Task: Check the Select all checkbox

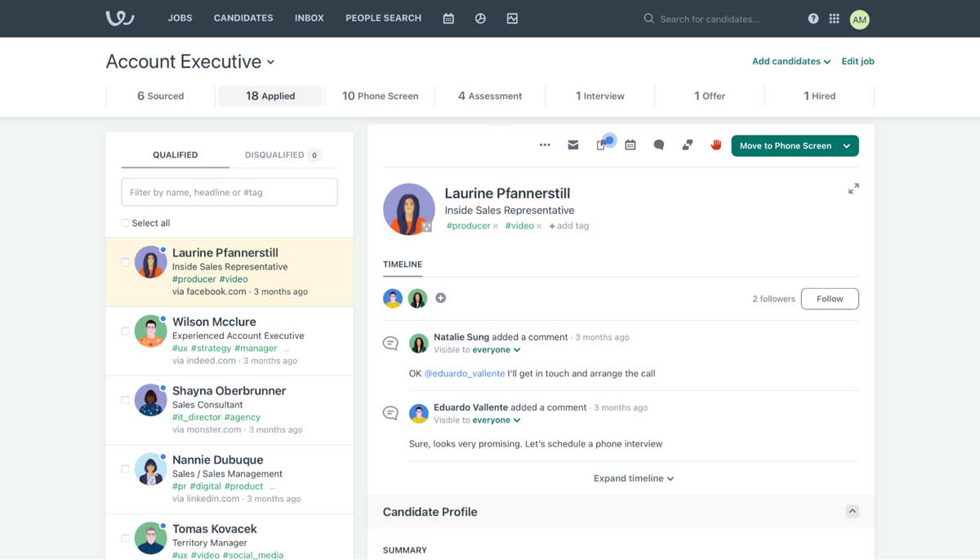Action: click(x=124, y=223)
